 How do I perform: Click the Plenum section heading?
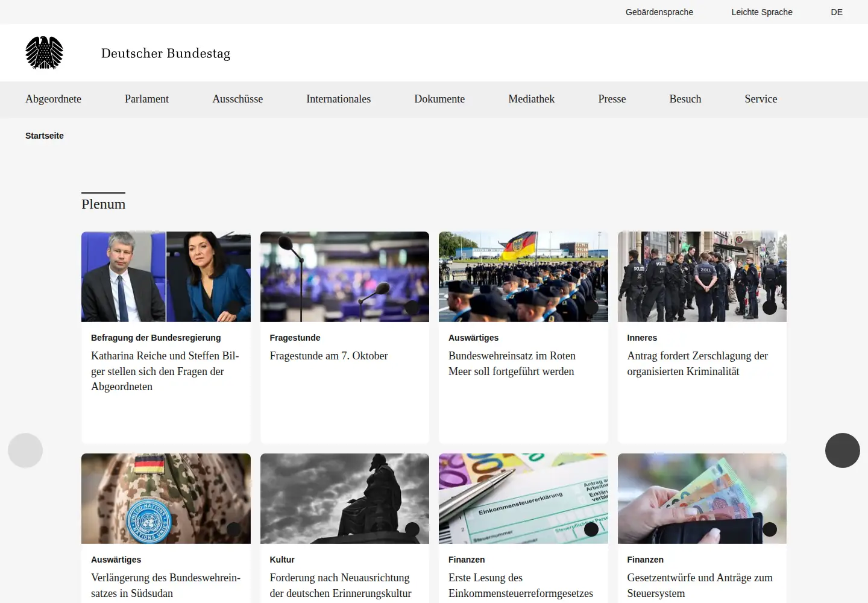pyautogui.click(x=104, y=204)
